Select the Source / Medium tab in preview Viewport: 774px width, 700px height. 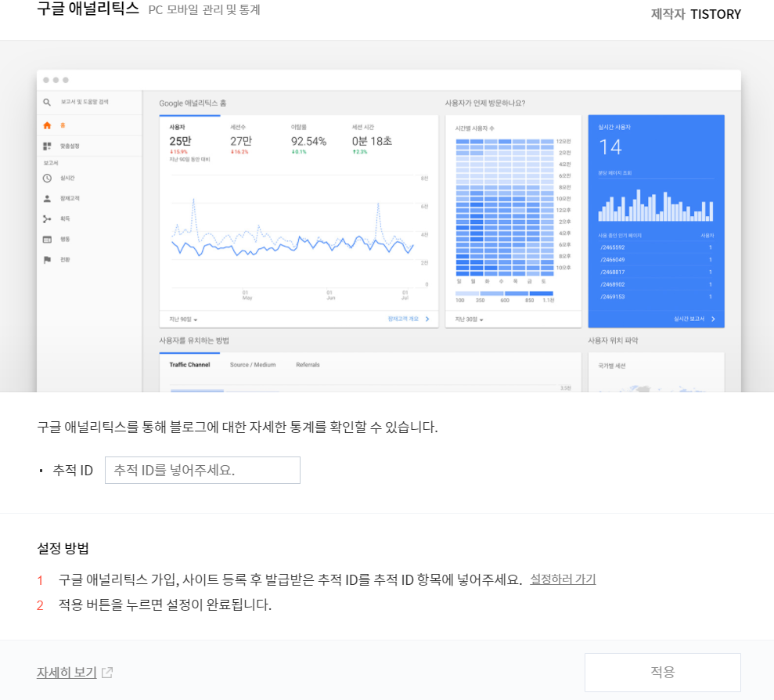point(253,365)
